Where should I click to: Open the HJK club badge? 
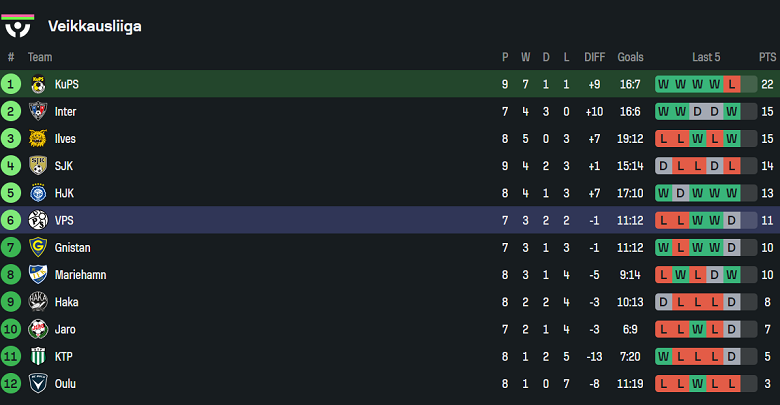[38, 193]
